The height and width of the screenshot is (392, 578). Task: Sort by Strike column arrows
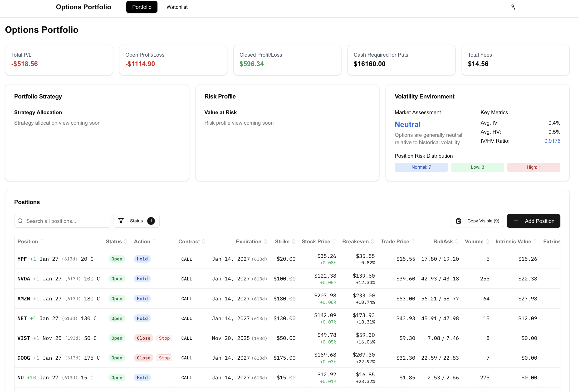[294, 241]
